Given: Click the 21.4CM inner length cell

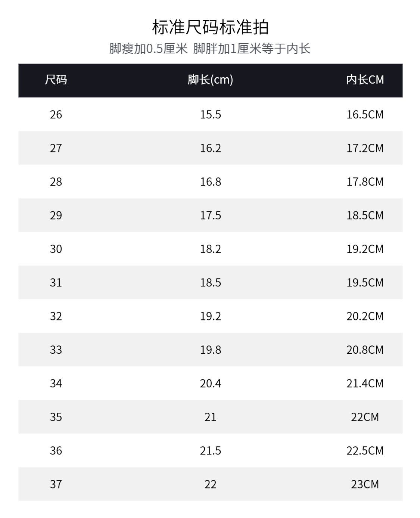Looking at the screenshot, I should (x=365, y=383).
